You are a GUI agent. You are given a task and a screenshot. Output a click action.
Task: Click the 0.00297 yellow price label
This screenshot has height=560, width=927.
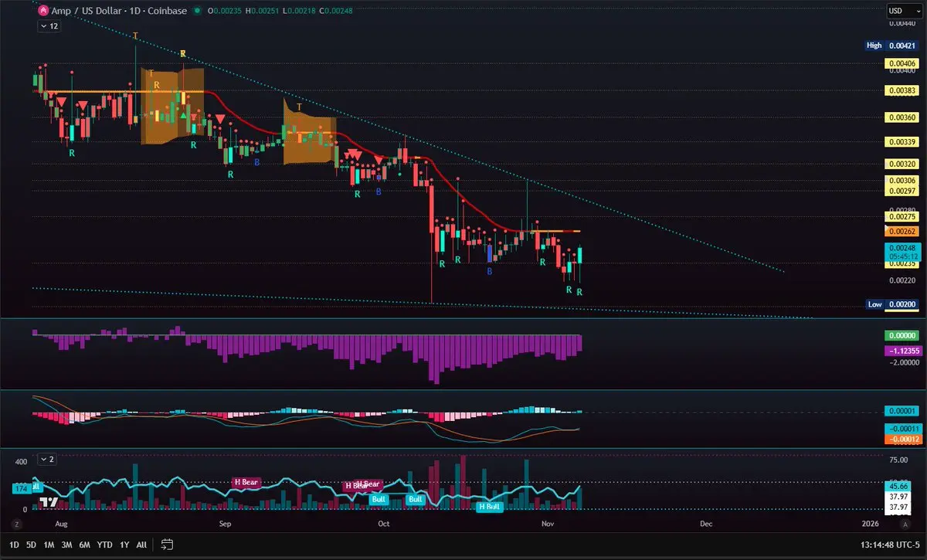(x=902, y=191)
